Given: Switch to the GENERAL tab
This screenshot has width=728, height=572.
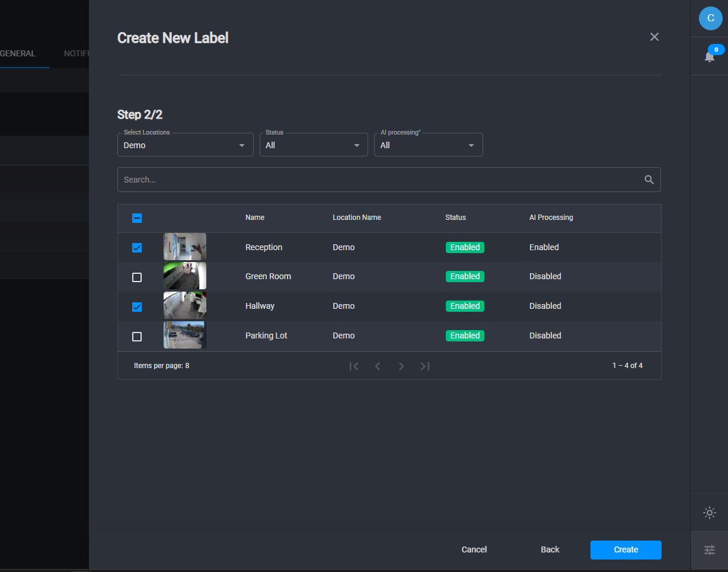Looking at the screenshot, I should coord(18,53).
